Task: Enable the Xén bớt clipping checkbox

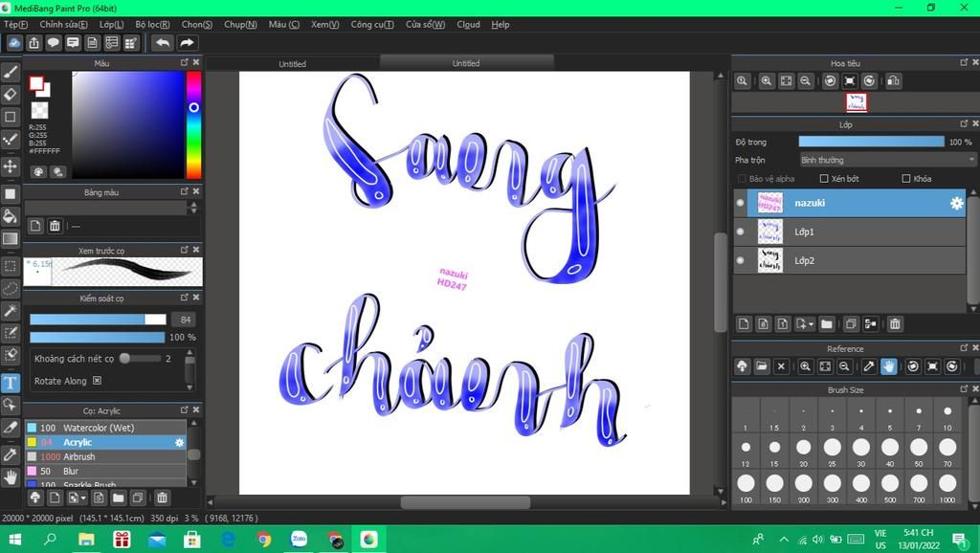Action: click(824, 179)
